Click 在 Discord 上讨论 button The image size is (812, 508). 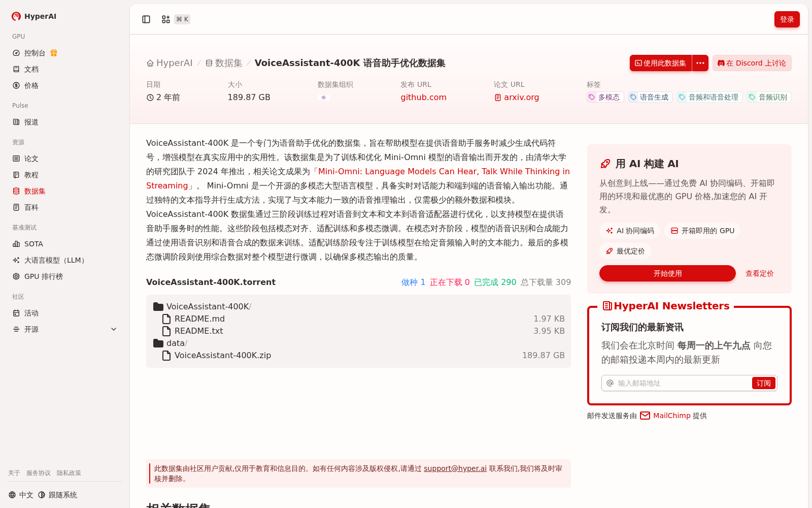[x=752, y=63]
